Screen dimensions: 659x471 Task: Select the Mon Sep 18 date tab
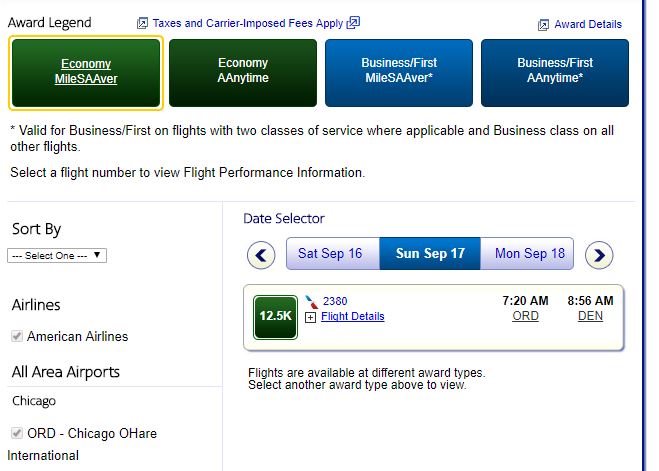pos(530,253)
